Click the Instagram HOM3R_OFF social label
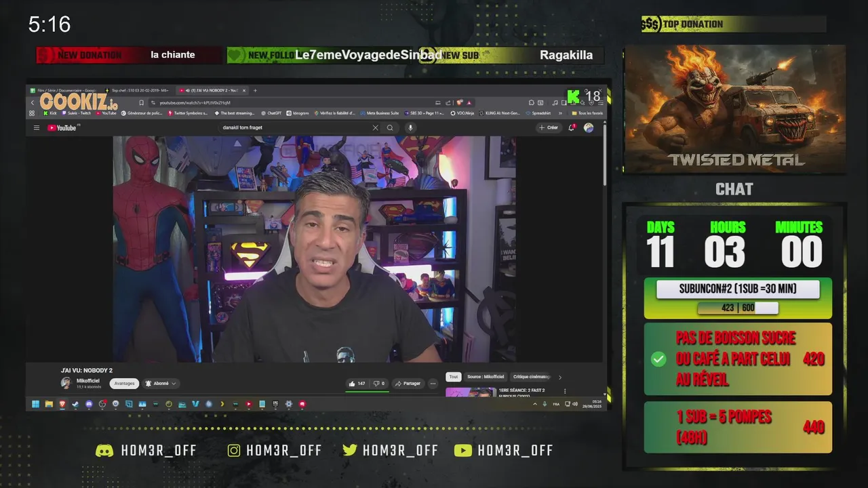The height and width of the screenshot is (488, 868). coord(275,451)
